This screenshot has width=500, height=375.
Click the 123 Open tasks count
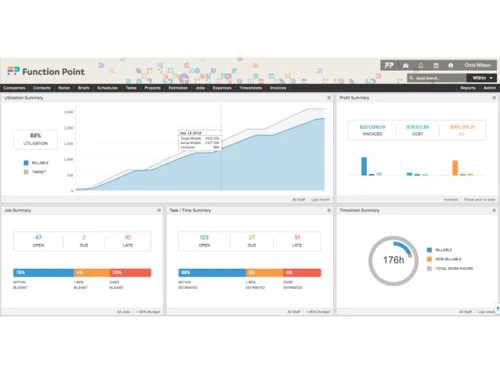(204, 237)
